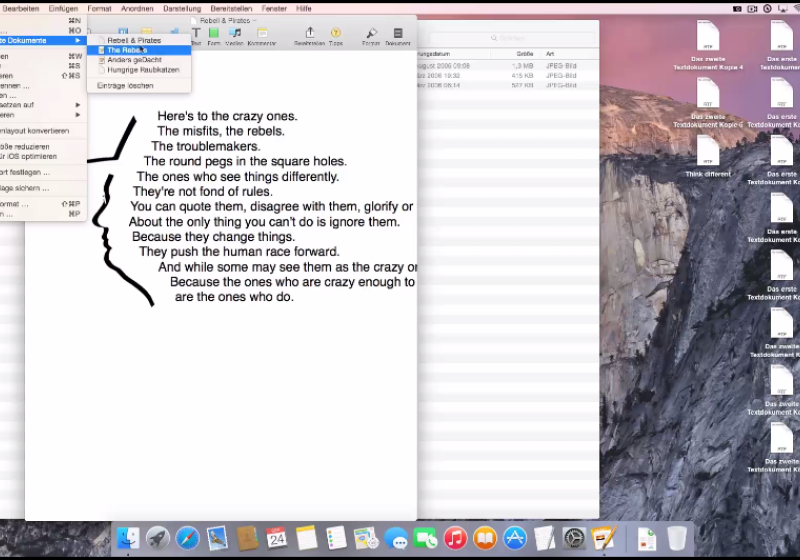Choose 'Anders geDacht' in the submenu
Image resolution: width=800 pixels, height=560 pixels.
pos(134,60)
